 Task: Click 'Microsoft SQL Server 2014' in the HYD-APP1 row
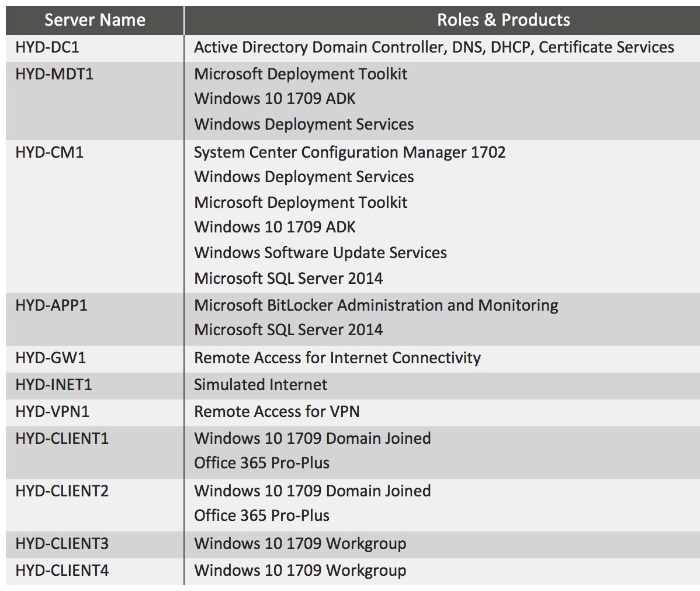click(x=289, y=330)
